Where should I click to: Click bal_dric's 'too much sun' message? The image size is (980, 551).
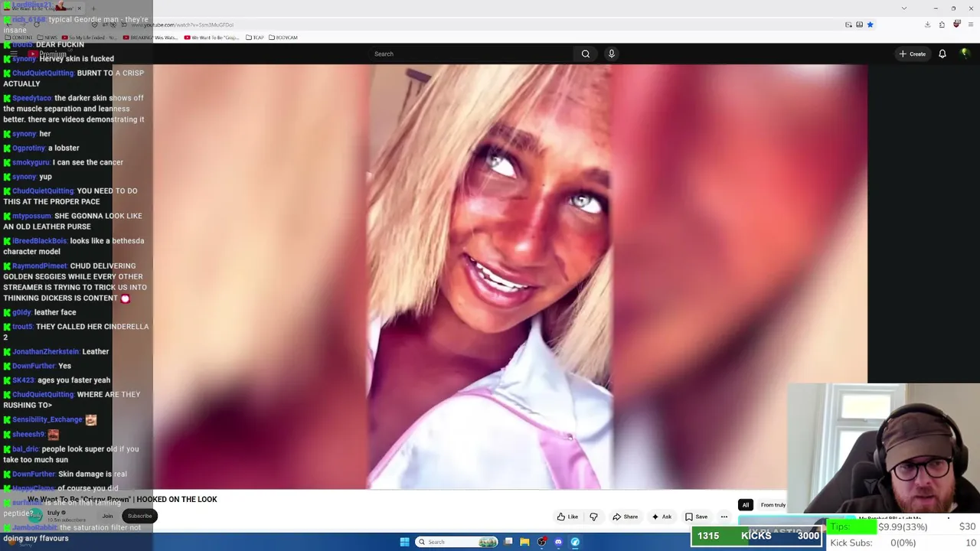click(x=71, y=454)
